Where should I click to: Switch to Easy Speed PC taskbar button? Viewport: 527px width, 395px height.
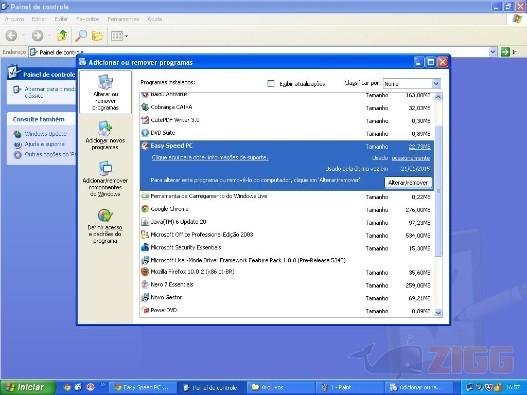tap(142, 388)
